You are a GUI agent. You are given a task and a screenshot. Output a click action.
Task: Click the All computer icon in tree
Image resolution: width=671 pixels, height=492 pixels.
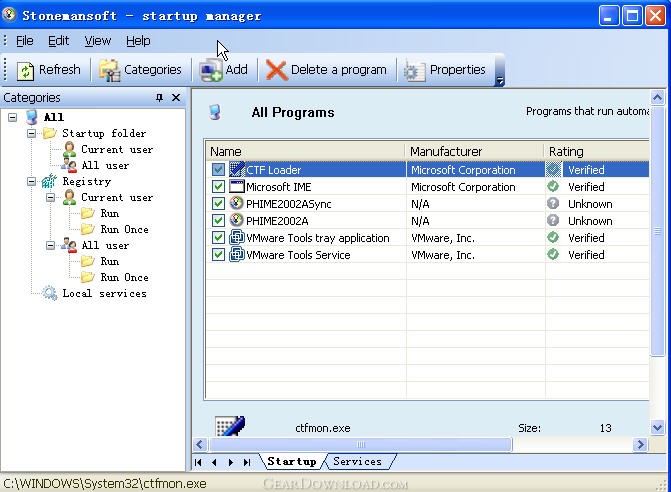(32, 117)
